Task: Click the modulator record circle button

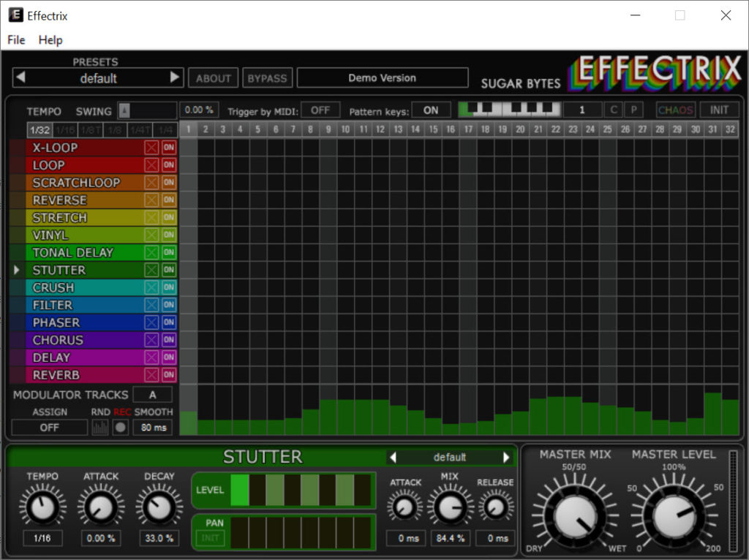Action: pyautogui.click(x=121, y=427)
